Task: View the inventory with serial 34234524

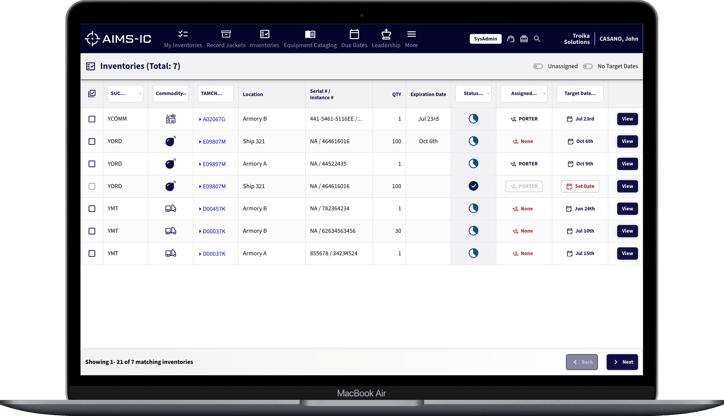Action: click(627, 253)
